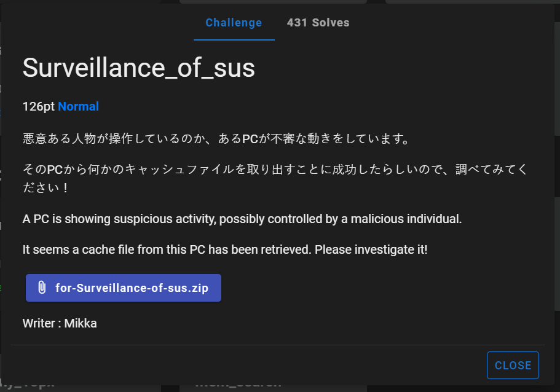Click the Surveillance_of_sus title
Screen dimensions: 560x392
pyautogui.click(x=138, y=68)
